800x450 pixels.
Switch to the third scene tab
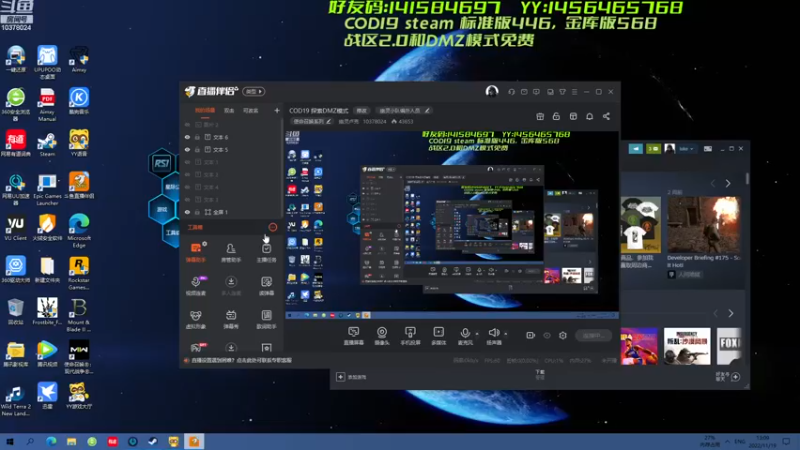click(251, 110)
